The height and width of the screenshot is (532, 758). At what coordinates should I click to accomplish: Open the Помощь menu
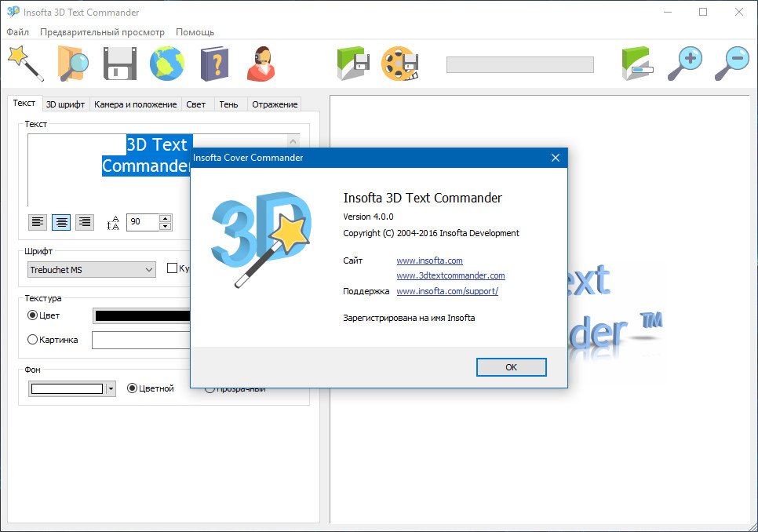195,32
